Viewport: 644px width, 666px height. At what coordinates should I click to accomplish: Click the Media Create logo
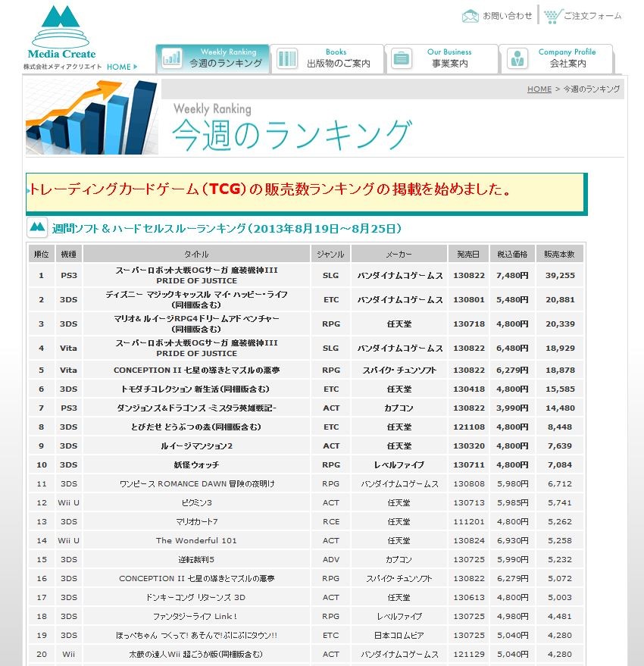61,33
